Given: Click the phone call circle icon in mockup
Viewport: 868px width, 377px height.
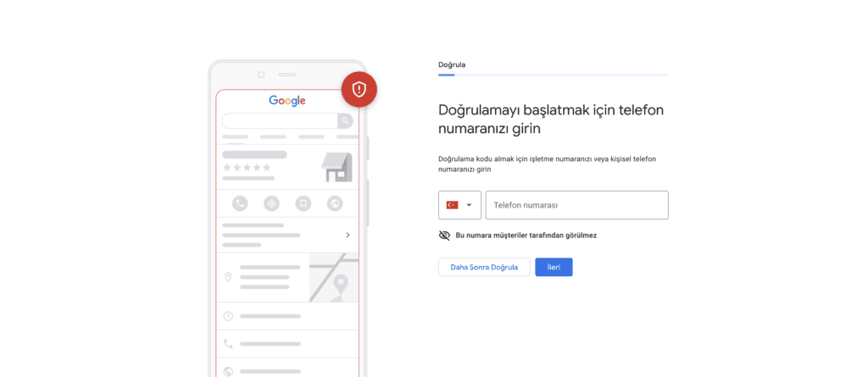Looking at the screenshot, I should (x=240, y=203).
